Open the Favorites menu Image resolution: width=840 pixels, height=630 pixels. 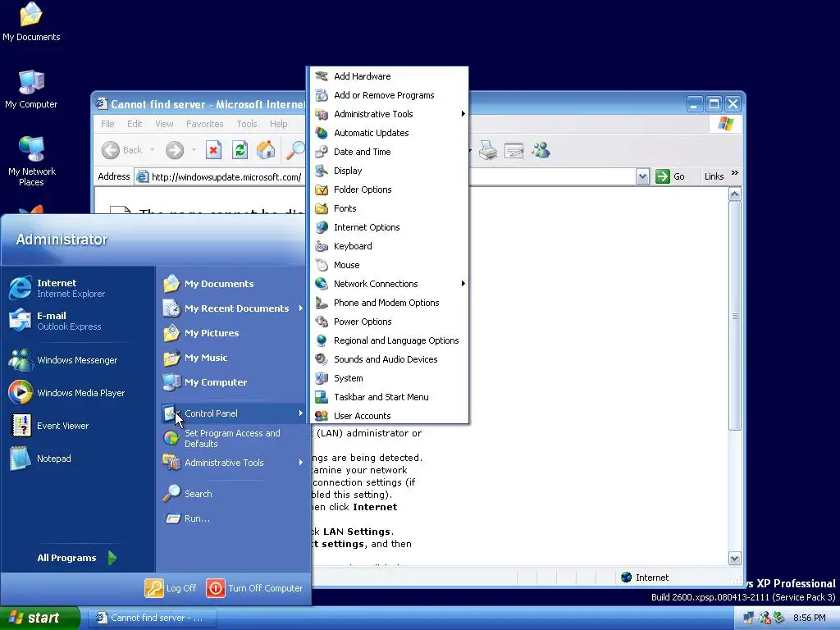pyautogui.click(x=204, y=124)
